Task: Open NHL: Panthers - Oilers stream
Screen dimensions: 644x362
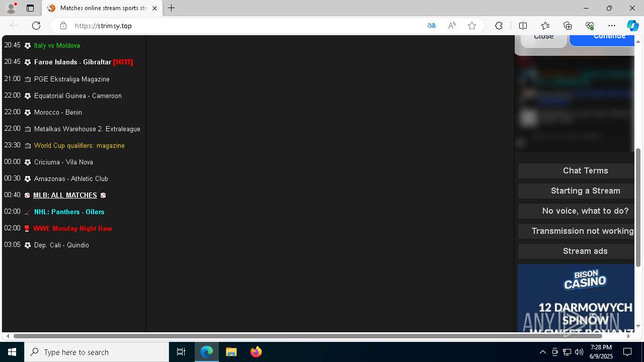Action: 69,212
